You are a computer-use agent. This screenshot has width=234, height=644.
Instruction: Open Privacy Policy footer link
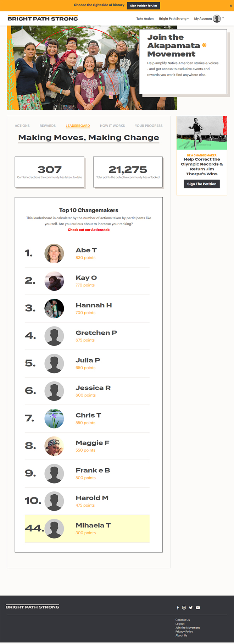pyautogui.click(x=184, y=631)
